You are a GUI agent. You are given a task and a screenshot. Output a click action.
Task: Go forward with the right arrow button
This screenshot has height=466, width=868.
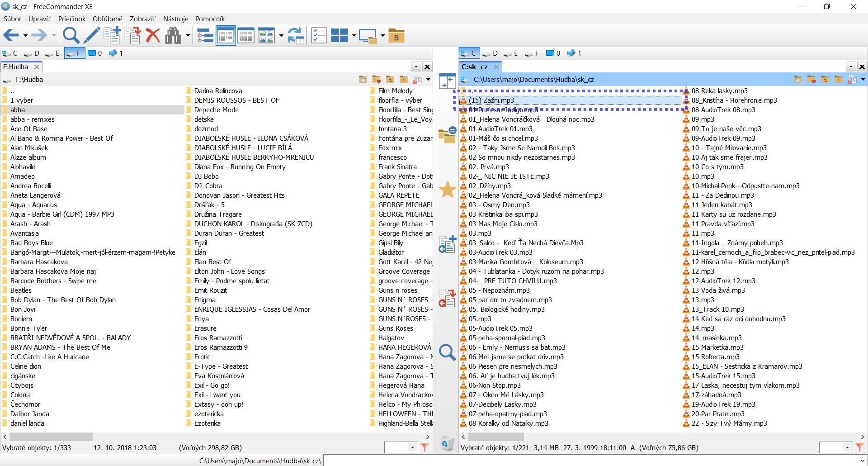tap(40, 35)
